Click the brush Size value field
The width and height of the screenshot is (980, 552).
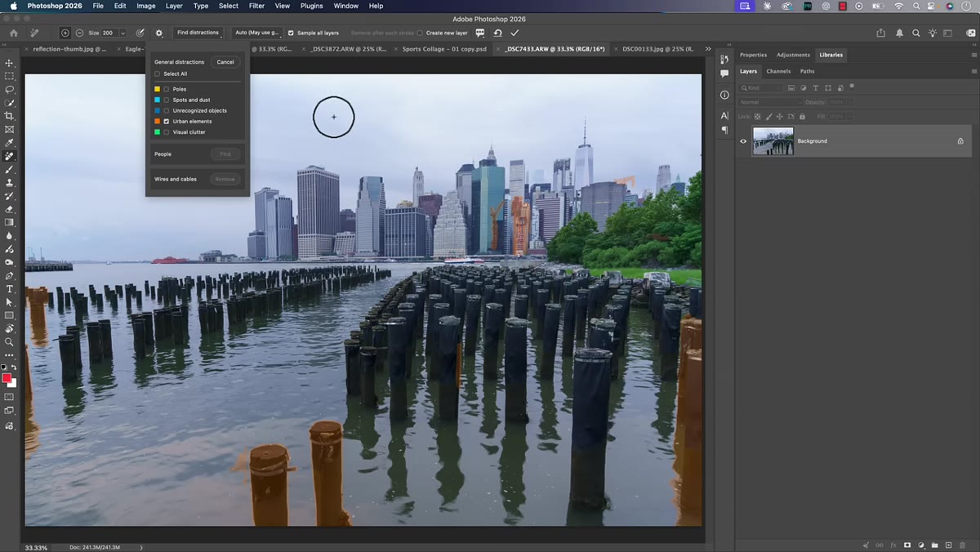point(108,33)
